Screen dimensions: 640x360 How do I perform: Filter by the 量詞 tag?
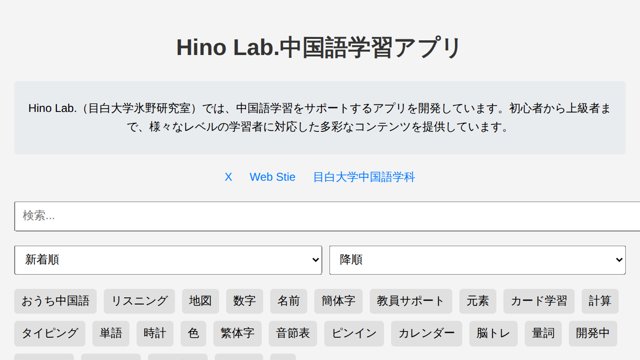pyautogui.click(x=543, y=333)
